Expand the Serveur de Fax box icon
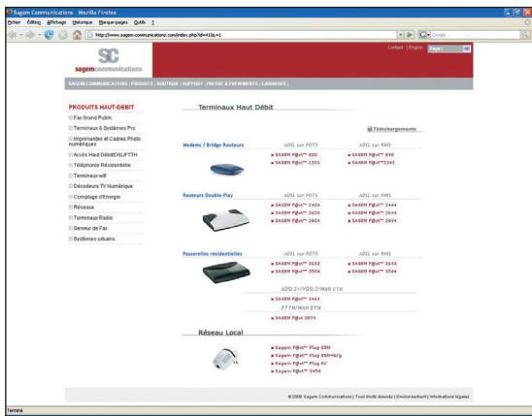 (x=71, y=228)
